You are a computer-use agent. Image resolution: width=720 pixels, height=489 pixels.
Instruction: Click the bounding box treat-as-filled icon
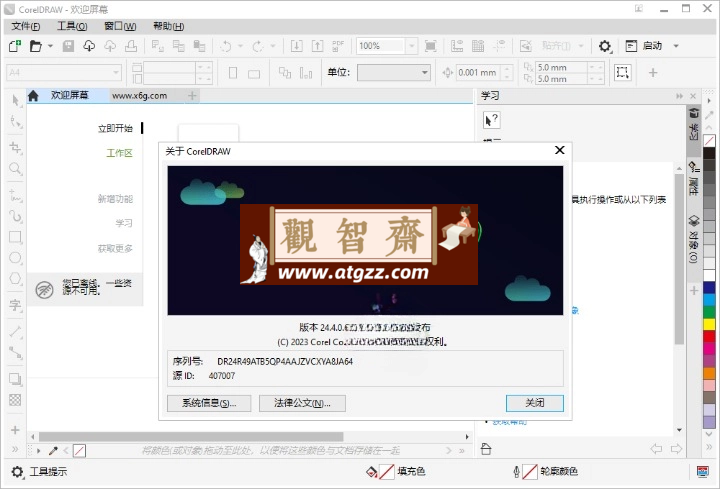[x=622, y=72]
